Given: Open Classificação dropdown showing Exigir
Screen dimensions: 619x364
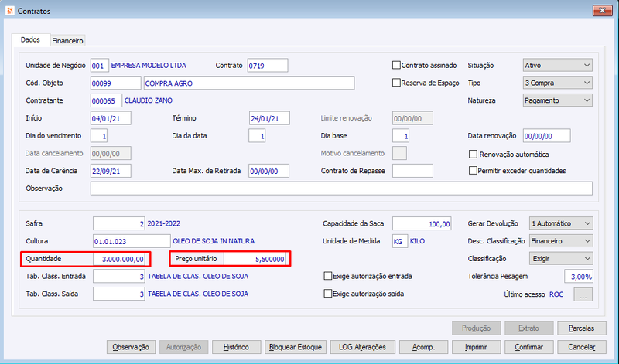Looking at the screenshot, I should pyautogui.click(x=561, y=259).
